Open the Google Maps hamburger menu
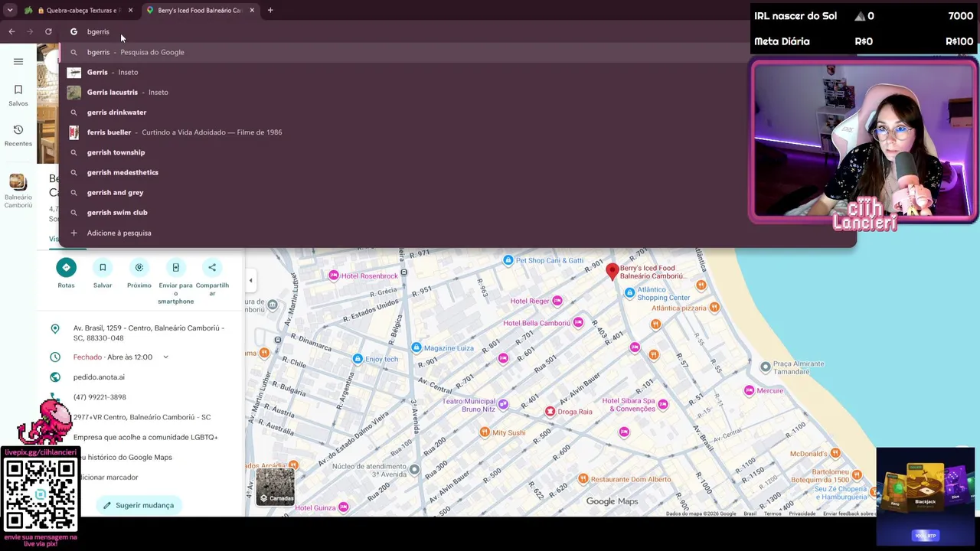 point(18,61)
